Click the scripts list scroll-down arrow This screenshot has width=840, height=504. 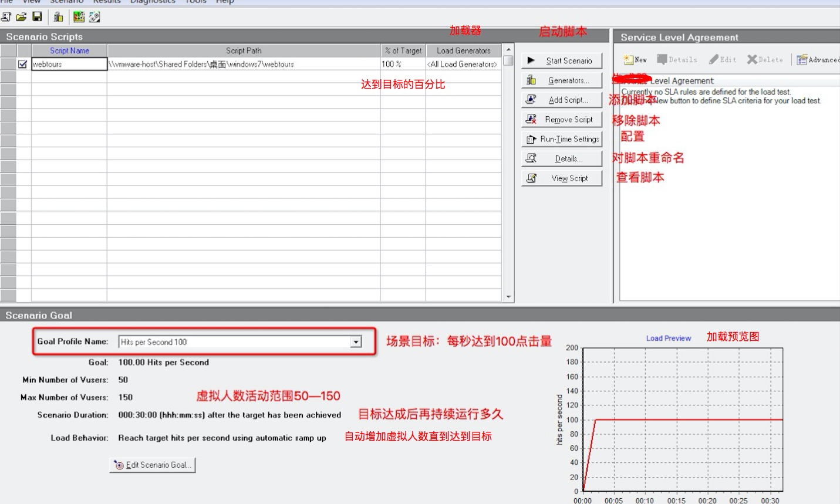(x=508, y=297)
